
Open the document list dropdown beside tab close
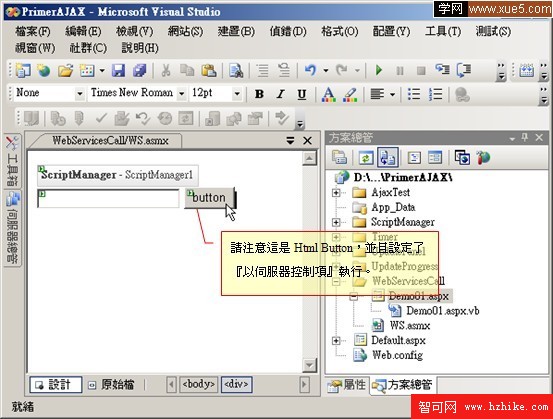(x=290, y=141)
